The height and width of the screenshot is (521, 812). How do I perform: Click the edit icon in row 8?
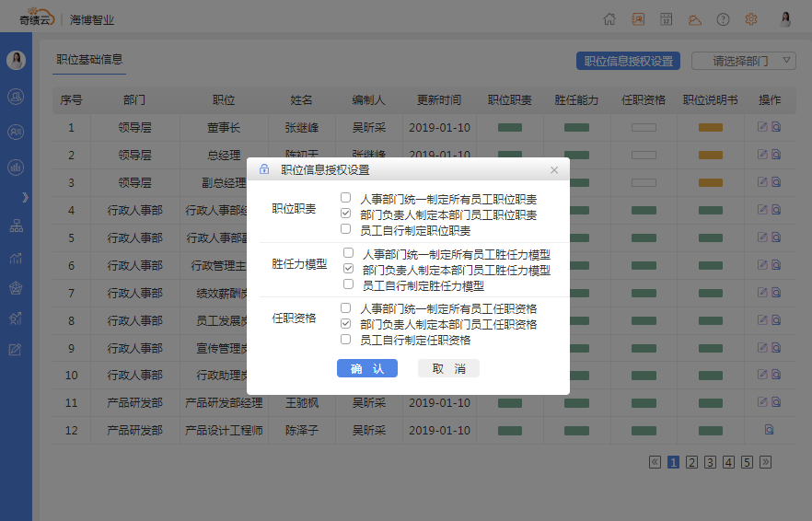coord(762,319)
